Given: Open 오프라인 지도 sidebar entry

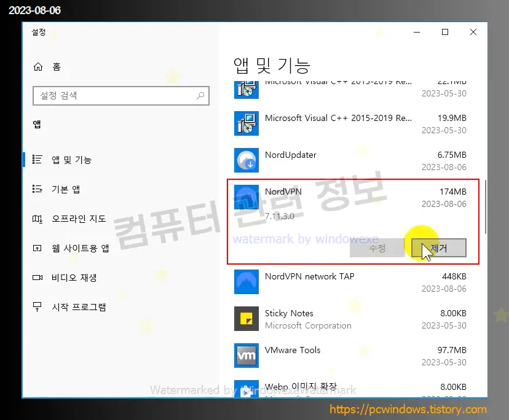Looking at the screenshot, I should [79, 219].
